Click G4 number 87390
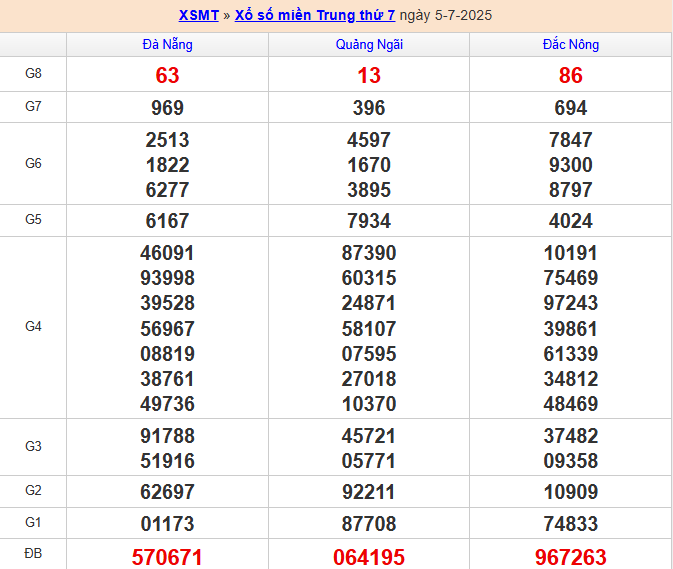The image size is (673, 569). pos(369,253)
